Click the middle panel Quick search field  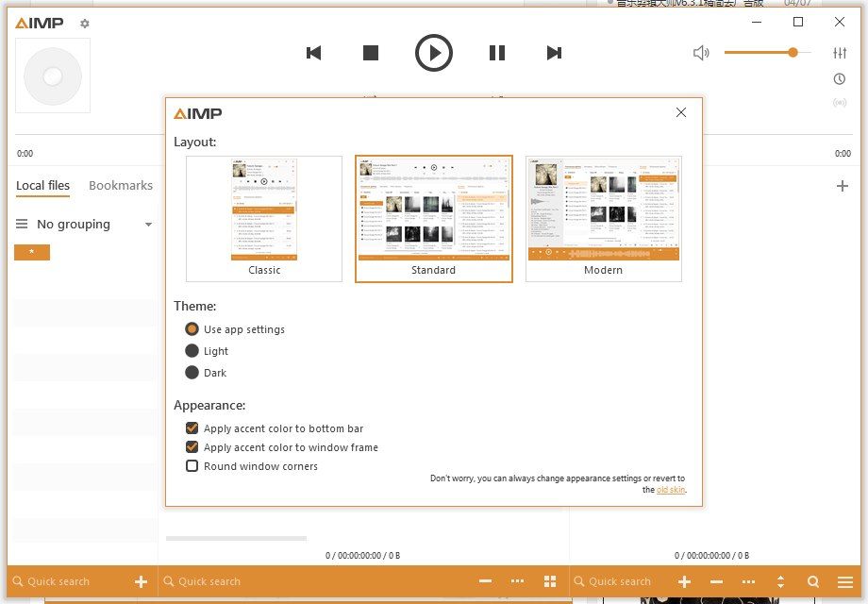coord(315,581)
